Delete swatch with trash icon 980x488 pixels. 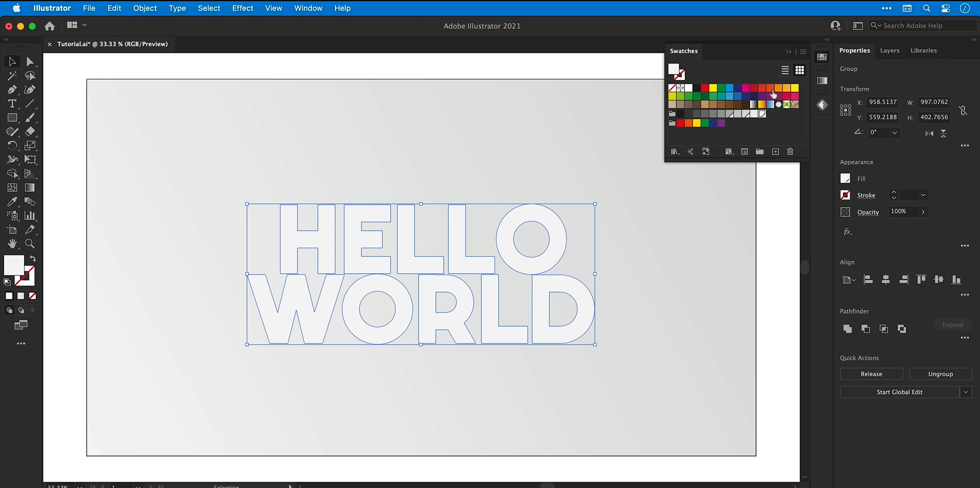(x=790, y=152)
